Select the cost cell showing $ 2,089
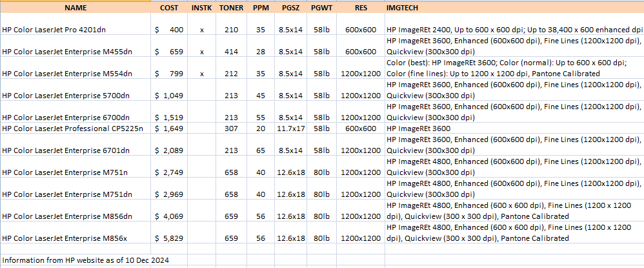The height and width of the screenshot is (268, 644). 169,145
